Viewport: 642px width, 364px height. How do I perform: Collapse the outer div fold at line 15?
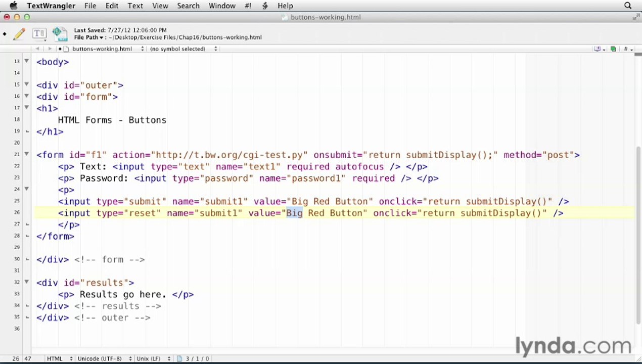point(27,84)
